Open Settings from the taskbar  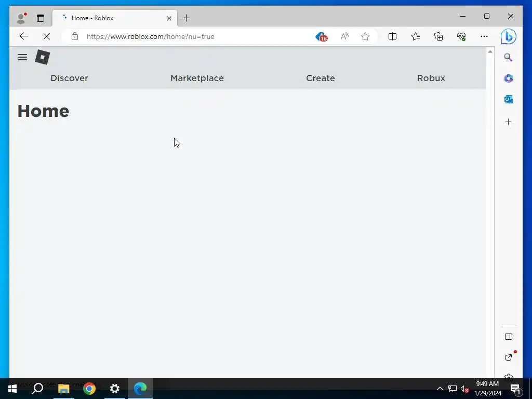115,389
